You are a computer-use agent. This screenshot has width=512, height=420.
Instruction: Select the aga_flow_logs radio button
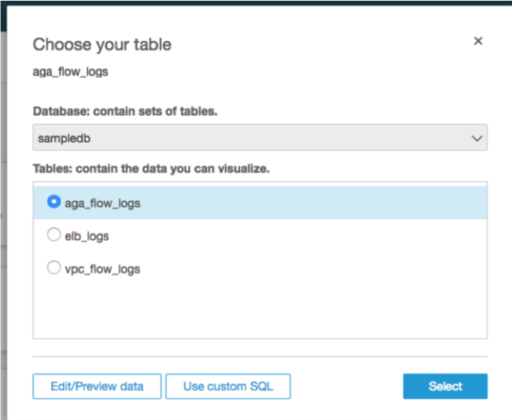coord(54,203)
